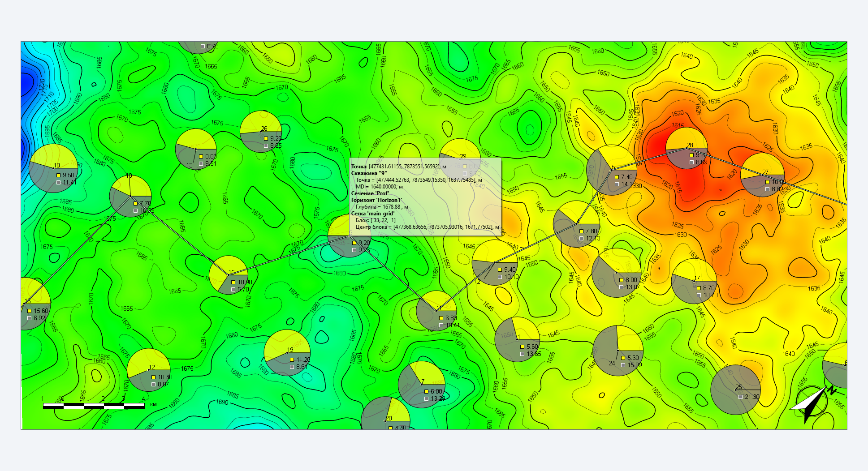The width and height of the screenshot is (868, 471).
Task: Click value 10.70 of well 17
Action: 710,295
